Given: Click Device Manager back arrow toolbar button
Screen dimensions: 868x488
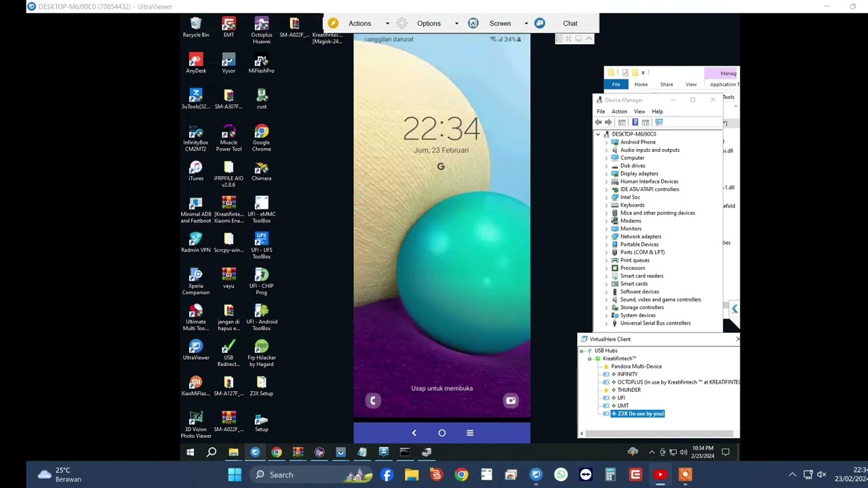Looking at the screenshot, I should [x=598, y=122].
